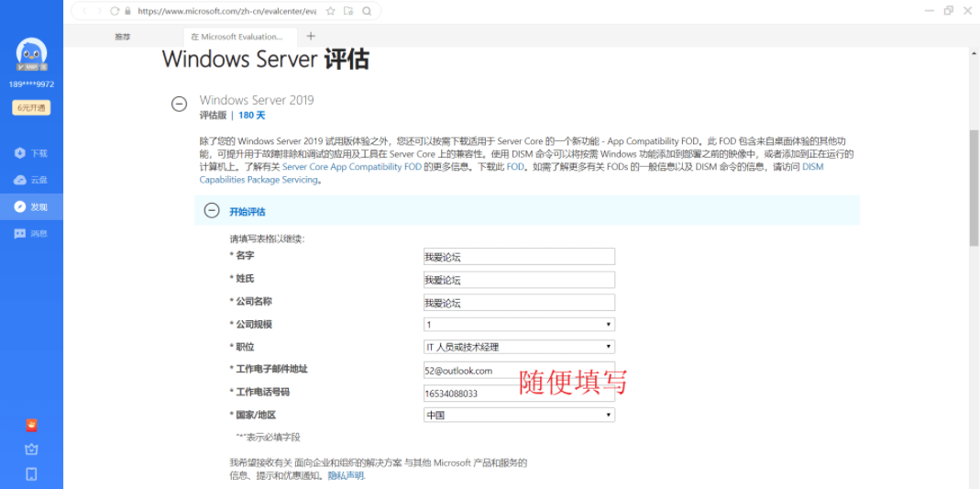Open 云盘 cloud drive in sidebar

(31, 180)
